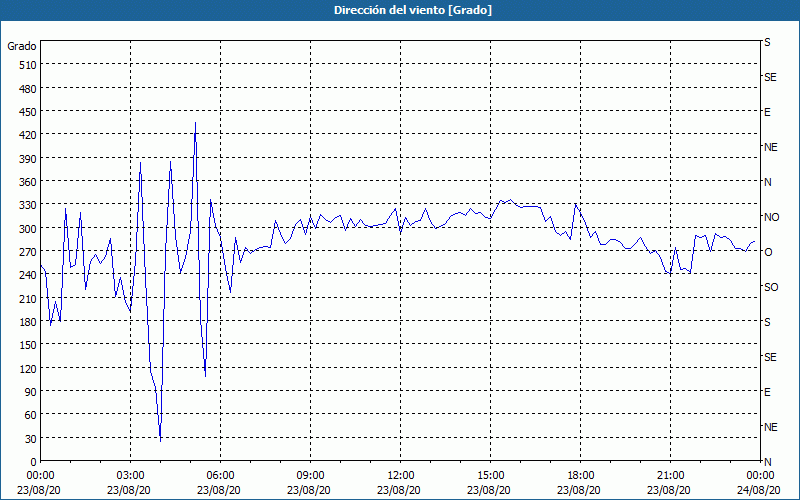Screen dimensions: 800x500
Task: Select the 15:00 time axis label
Action: coord(490,476)
